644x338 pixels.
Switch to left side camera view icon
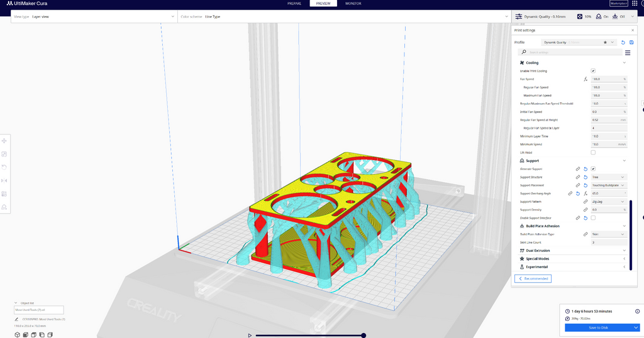coord(42,335)
